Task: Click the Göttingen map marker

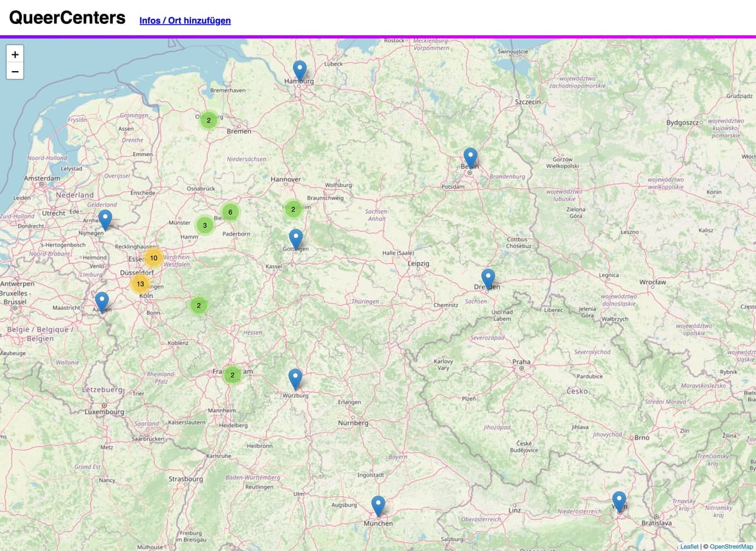Action: (295, 238)
